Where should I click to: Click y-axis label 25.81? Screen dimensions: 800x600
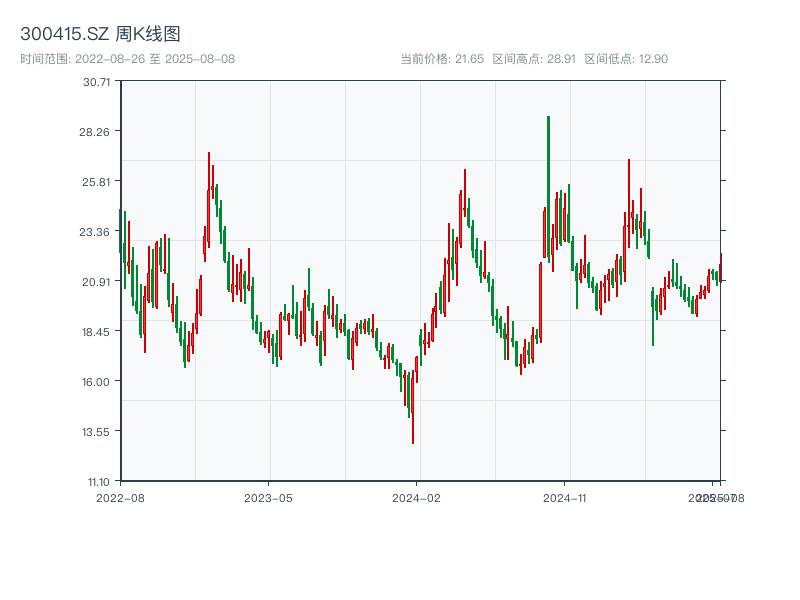click(96, 182)
